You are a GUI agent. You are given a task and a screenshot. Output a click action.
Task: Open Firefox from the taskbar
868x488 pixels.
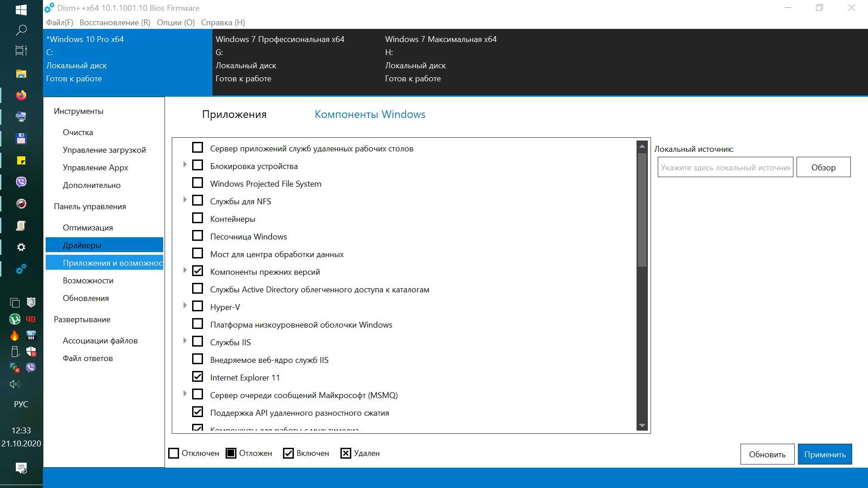click(21, 95)
